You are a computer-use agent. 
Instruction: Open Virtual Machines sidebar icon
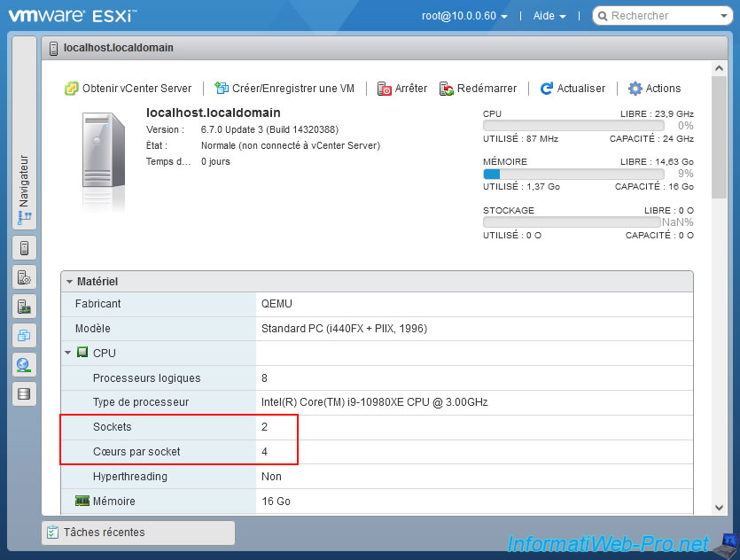pyautogui.click(x=24, y=336)
